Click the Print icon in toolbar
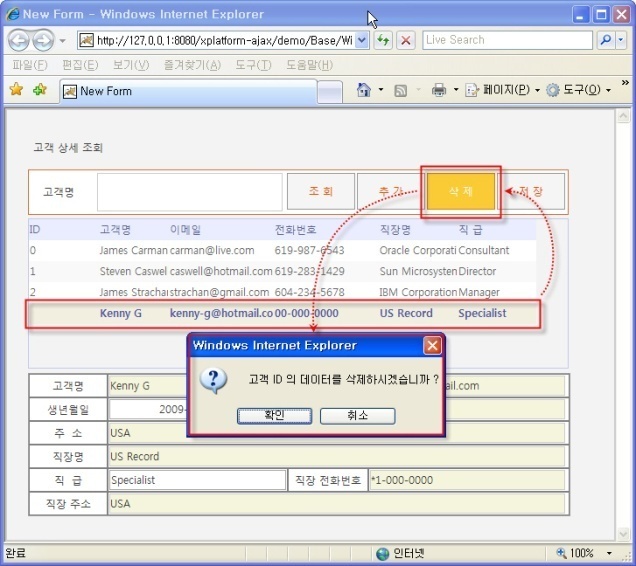The width and height of the screenshot is (636, 566). pos(438,90)
